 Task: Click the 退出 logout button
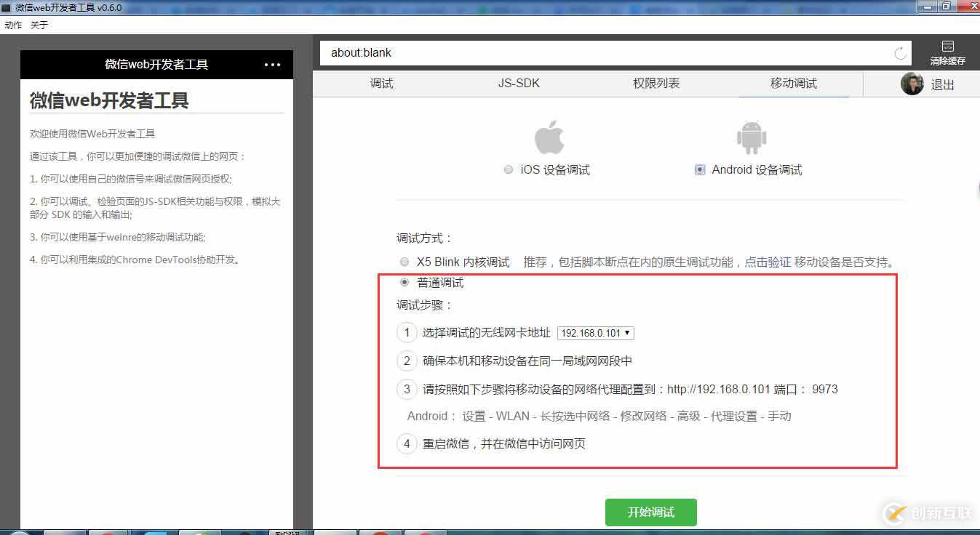click(x=943, y=84)
